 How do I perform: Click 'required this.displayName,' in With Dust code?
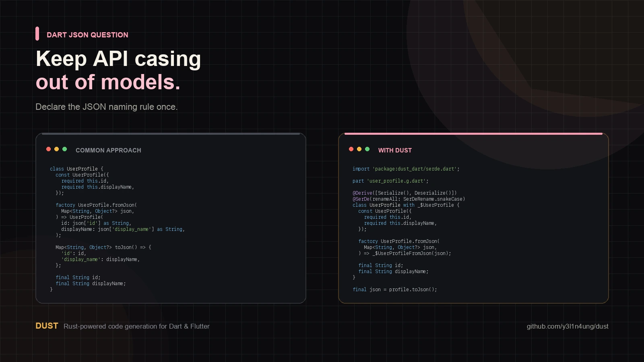coord(400,223)
